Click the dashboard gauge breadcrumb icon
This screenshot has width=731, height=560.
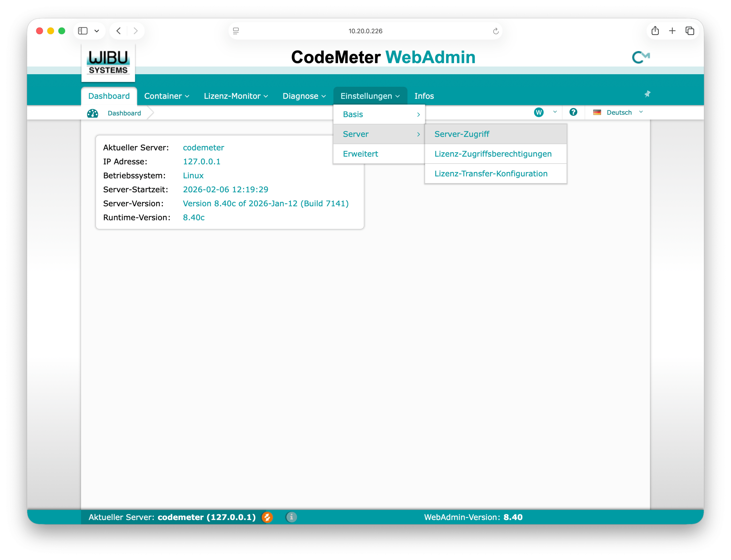point(93,113)
